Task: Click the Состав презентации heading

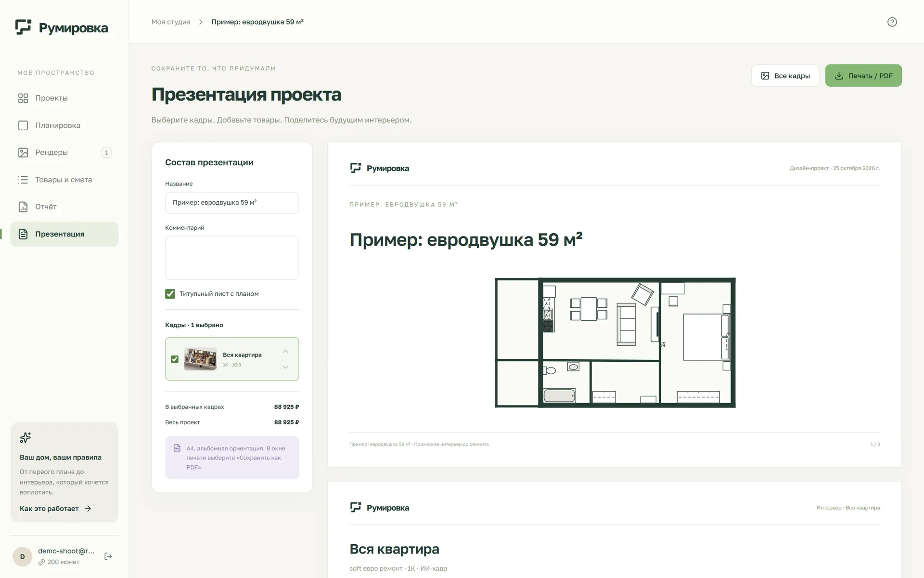Action: click(209, 162)
